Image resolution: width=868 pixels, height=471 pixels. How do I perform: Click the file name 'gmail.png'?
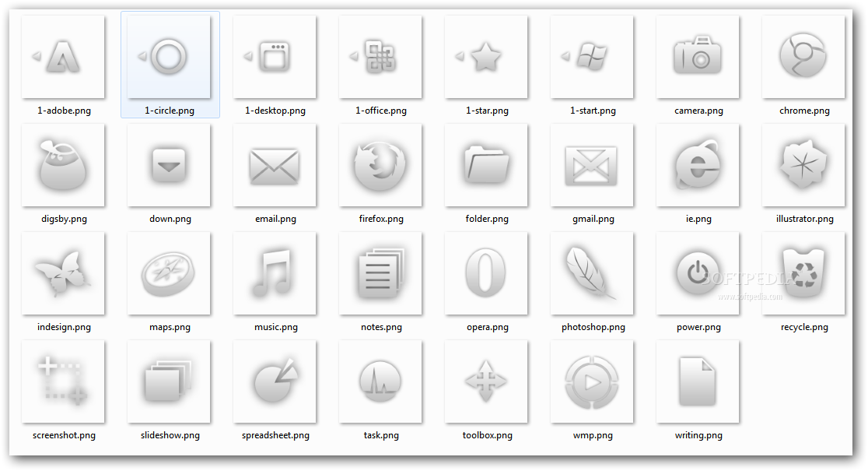coord(593,218)
